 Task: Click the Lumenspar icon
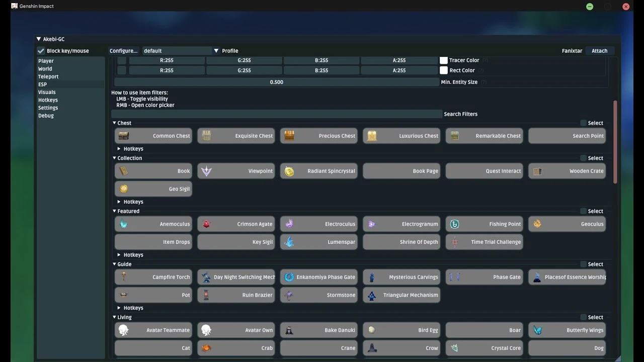(289, 242)
